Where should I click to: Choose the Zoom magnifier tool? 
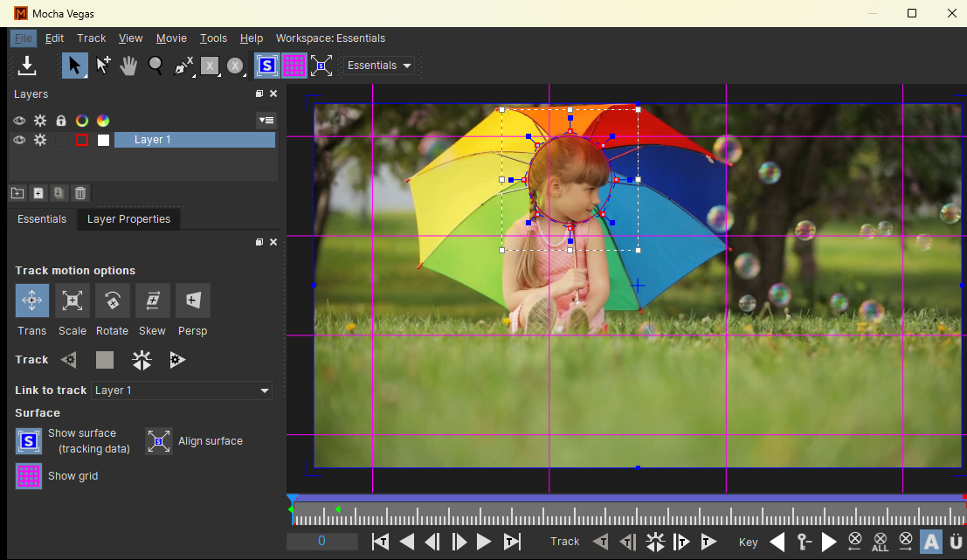pos(155,66)
